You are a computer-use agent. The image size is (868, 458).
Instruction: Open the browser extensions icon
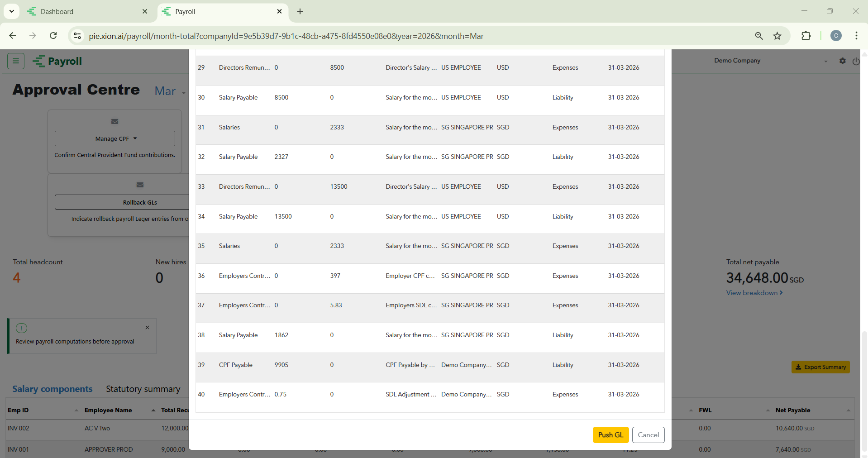click(x=806, y=36)
